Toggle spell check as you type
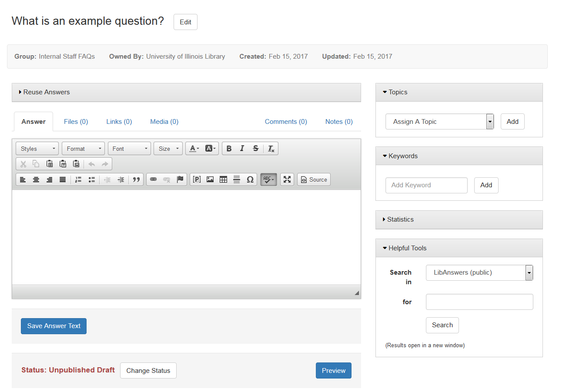This screenshot has width=566, height=392. pos(268,179)
